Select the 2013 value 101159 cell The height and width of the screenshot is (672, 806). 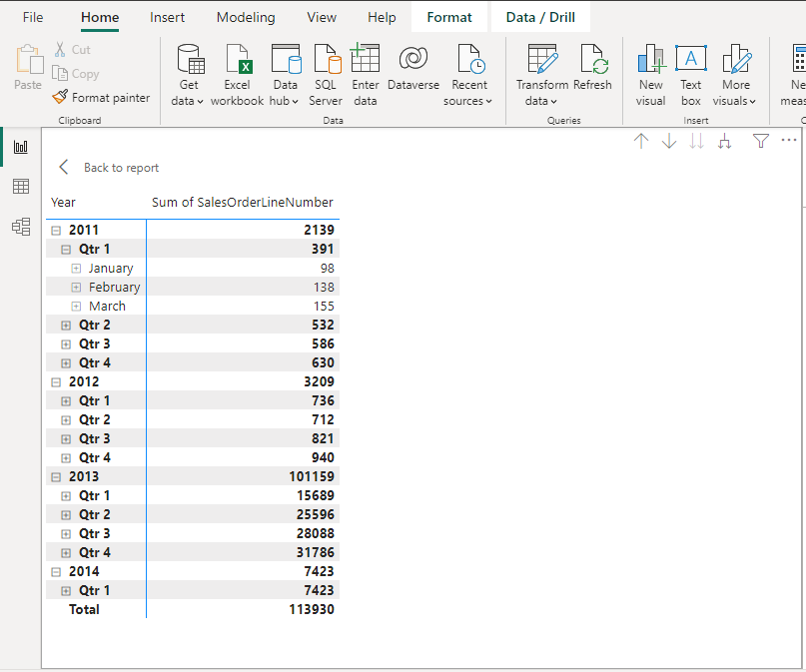pos(312,476)
